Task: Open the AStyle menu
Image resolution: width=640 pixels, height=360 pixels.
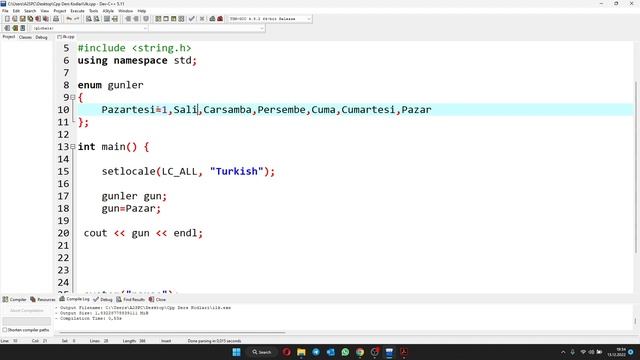Action: 108,11
